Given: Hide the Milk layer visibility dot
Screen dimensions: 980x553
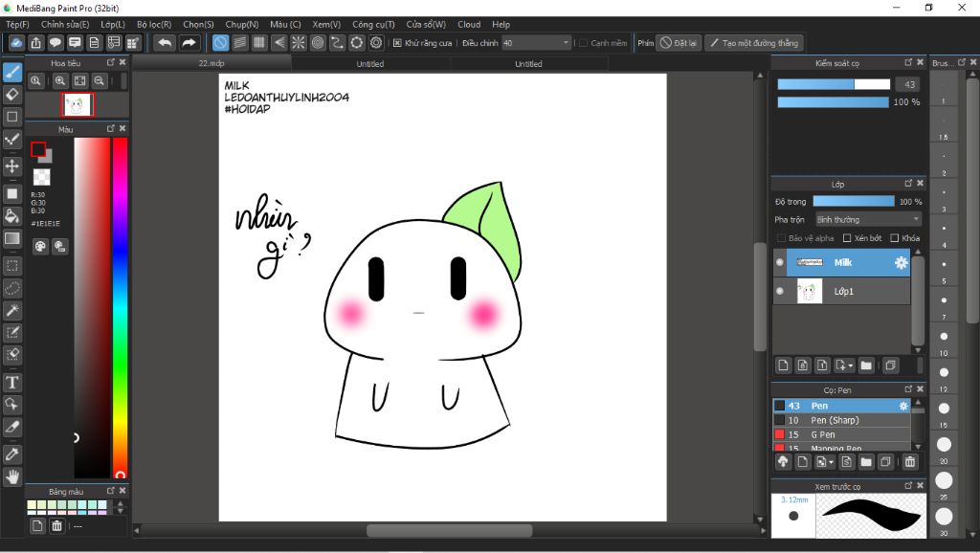Looking at the screenshot, I should pyautogui.click(x=779, y=262).
